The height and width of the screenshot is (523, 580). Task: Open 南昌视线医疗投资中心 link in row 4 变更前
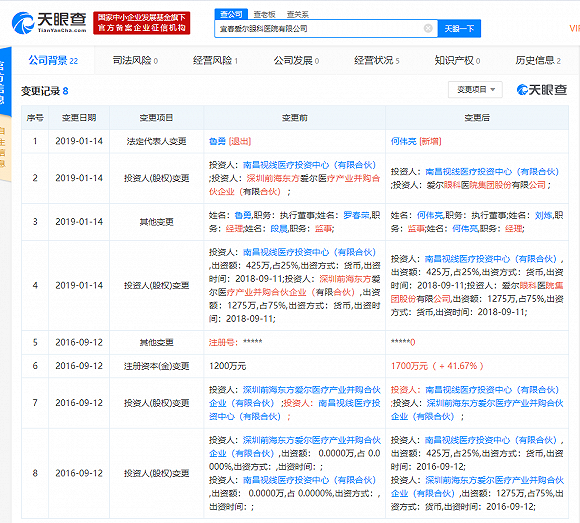(x=309, y=252)
